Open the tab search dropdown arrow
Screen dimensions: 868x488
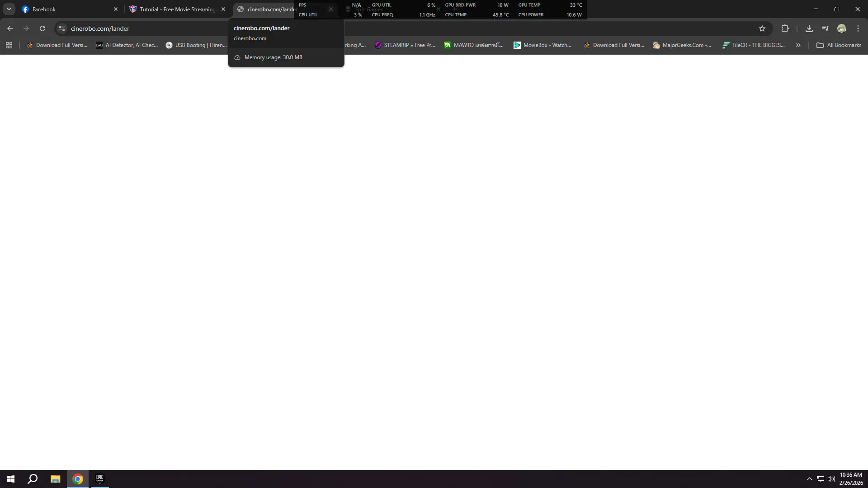(x=9, y=9)
